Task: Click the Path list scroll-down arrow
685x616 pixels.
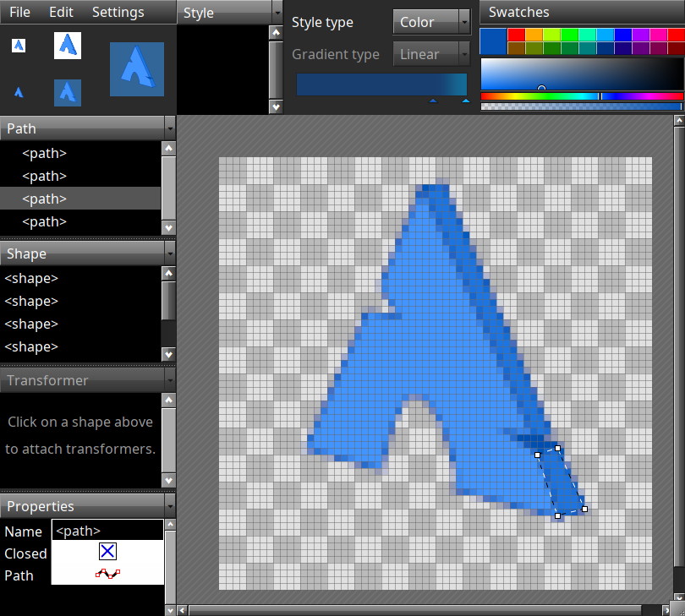Action: click(168, 227)
